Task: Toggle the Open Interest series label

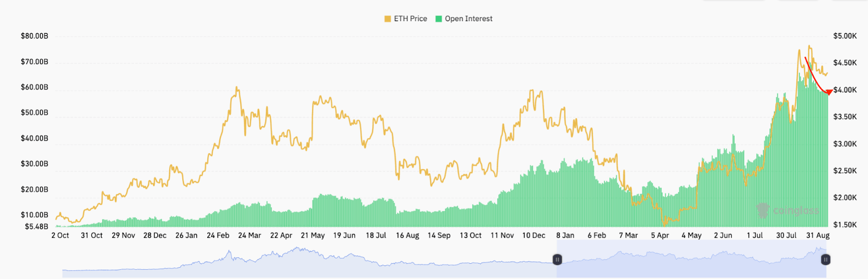Action: pyautogui.click(x=469, y=19)
